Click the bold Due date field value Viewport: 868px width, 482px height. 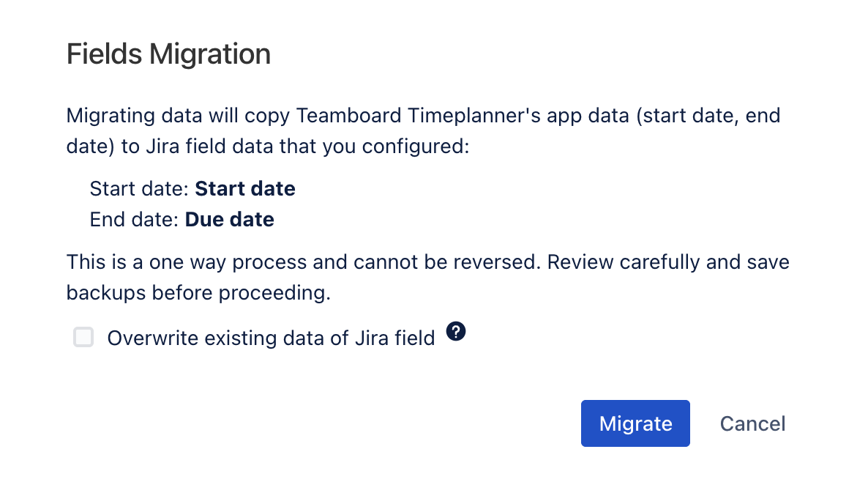click(x=230, y=219)
